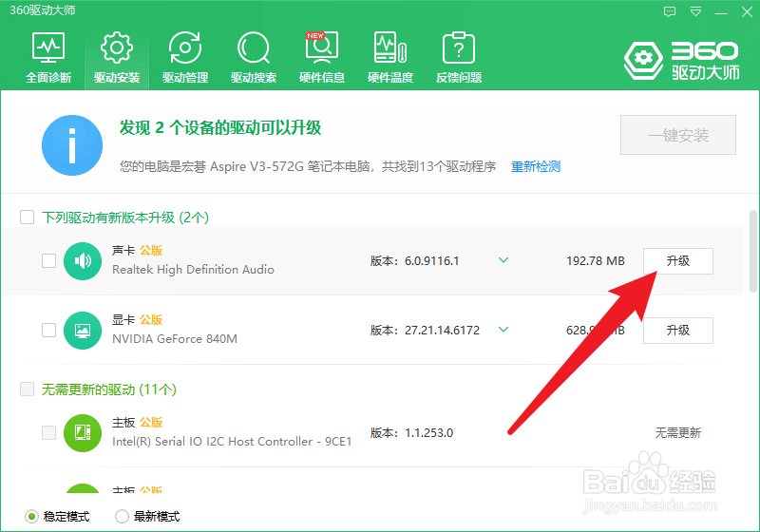
Task: Click the 无需更新 status text
Action: click(x=678, y=432)
